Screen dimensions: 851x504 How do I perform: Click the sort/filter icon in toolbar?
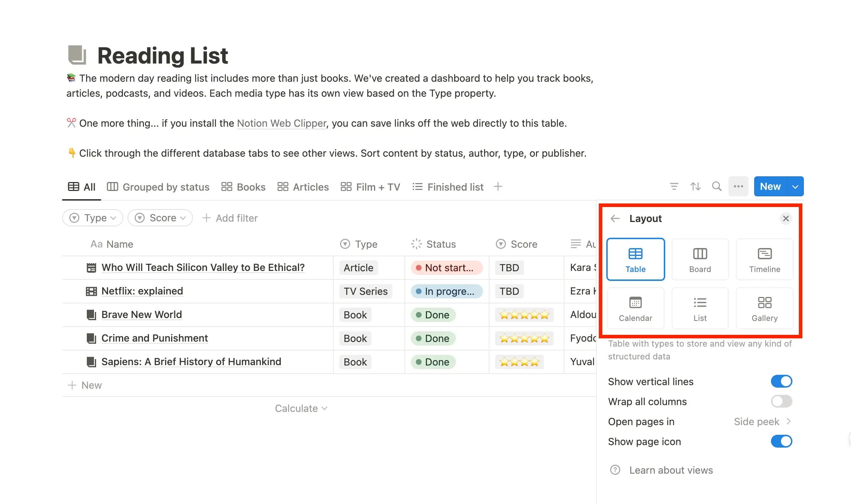click(674, 186)
